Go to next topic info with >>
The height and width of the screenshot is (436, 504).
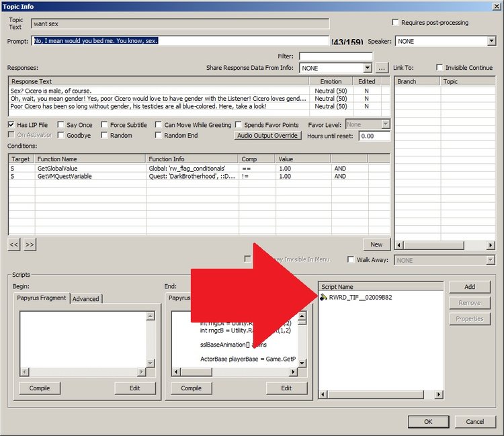30,245
